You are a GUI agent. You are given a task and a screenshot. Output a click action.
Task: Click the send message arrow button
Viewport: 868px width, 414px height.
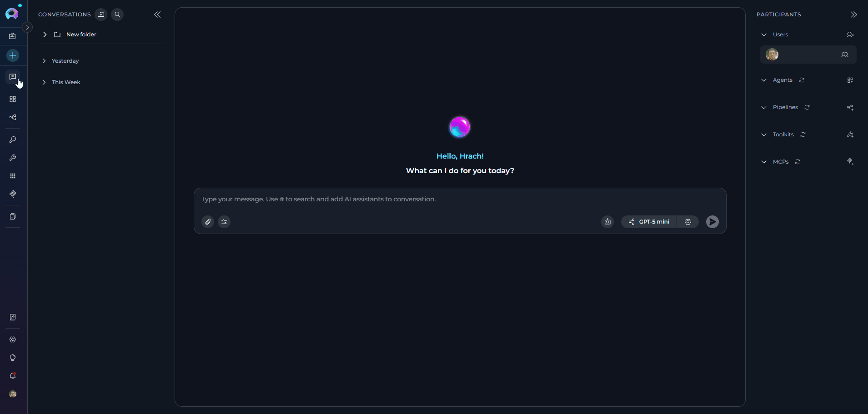(x=712, y=222)
